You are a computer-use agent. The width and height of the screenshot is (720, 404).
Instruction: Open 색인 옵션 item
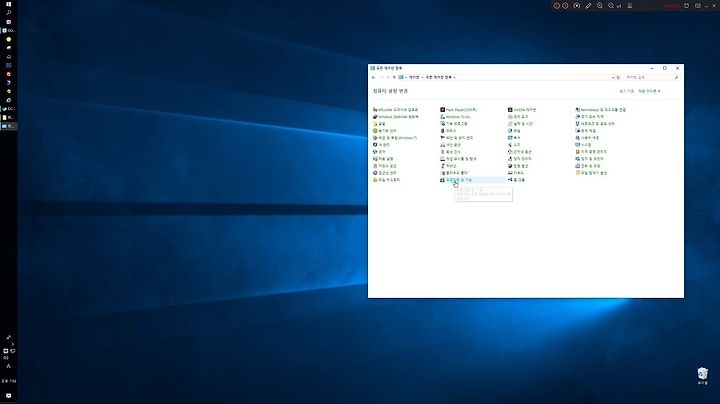pyautogui.click(x=450, y=145)
